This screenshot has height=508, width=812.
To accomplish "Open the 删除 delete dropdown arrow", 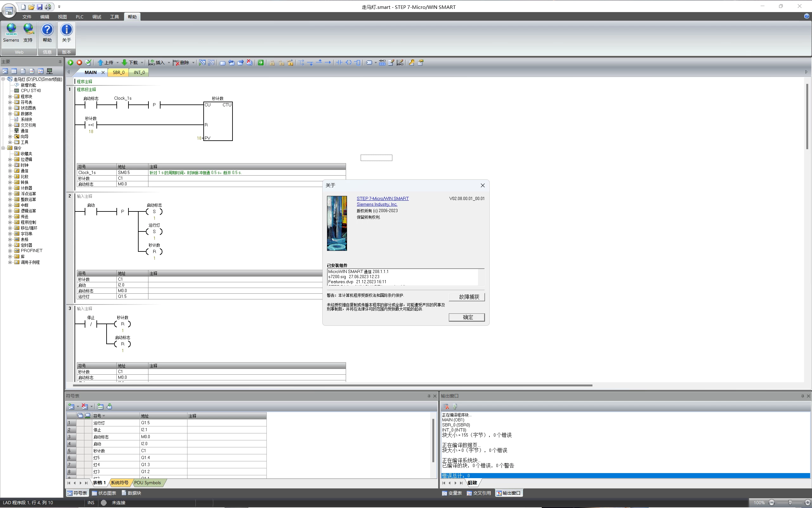I will point(193,63).
